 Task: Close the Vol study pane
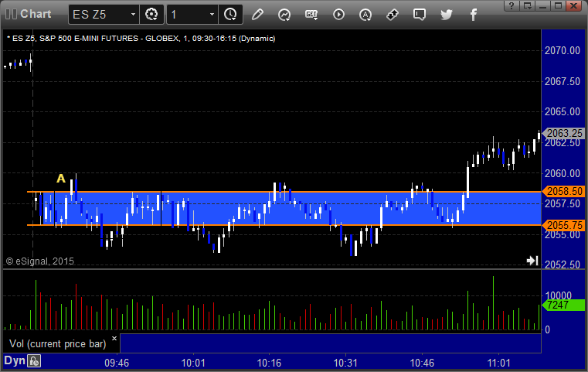click(114, 338)
